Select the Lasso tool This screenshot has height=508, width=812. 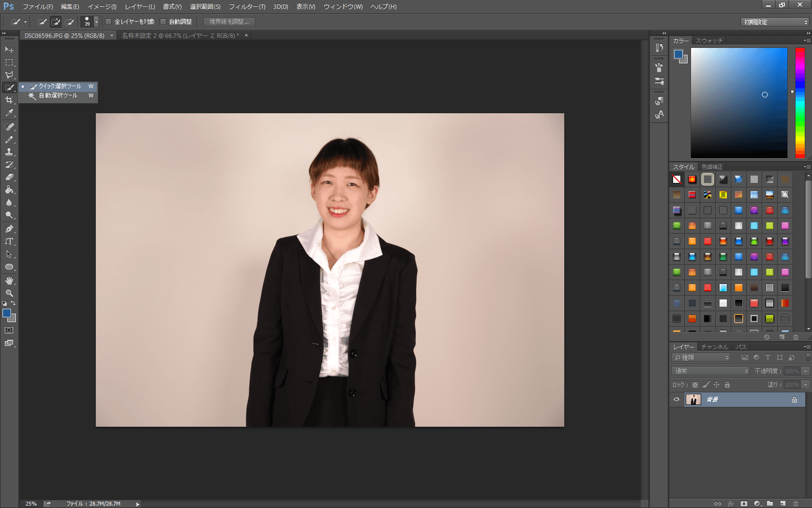pos(9,75)
